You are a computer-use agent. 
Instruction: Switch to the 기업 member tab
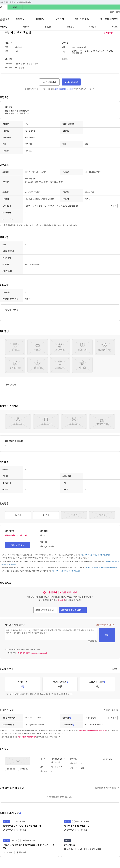tap(15, 7)
